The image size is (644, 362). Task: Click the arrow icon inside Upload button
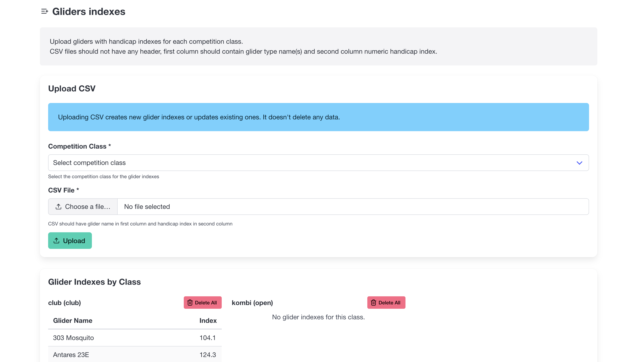point(56,241)
